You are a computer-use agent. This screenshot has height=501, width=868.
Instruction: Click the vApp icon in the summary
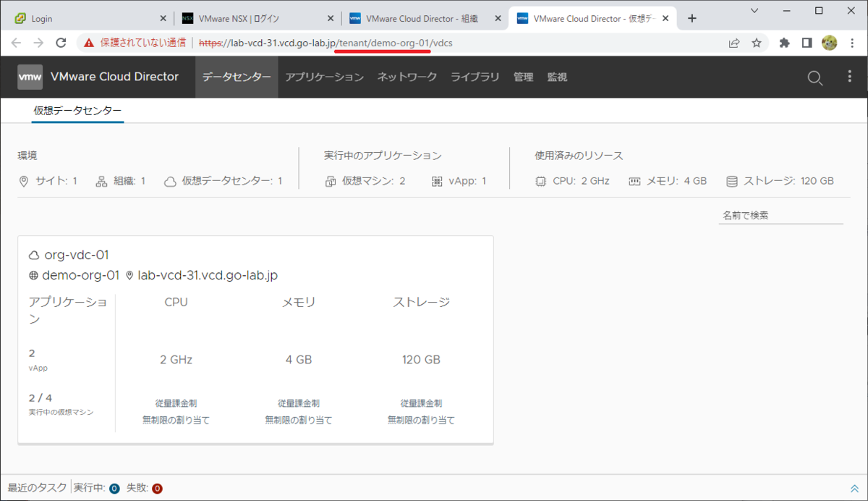(437, 181)
